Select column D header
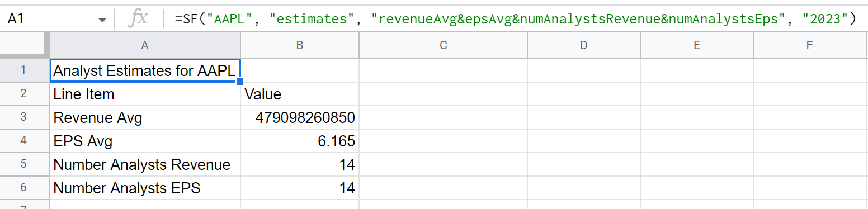This screenshot has width=868, height=209. click(583, 45)
